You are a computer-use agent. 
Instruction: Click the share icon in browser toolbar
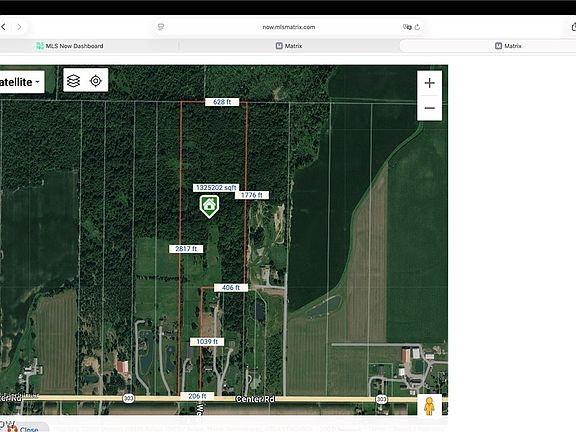click(573, 27)
